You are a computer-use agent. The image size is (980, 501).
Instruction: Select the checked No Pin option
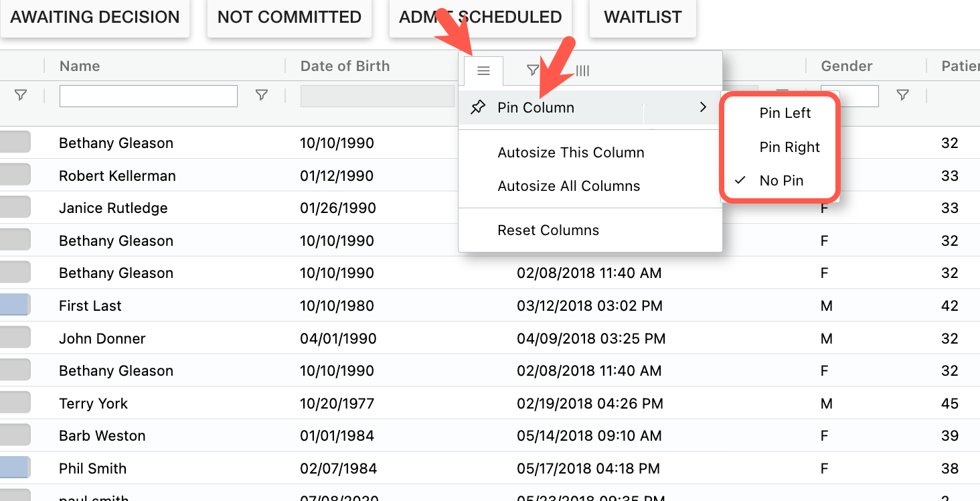coord(781,181)
